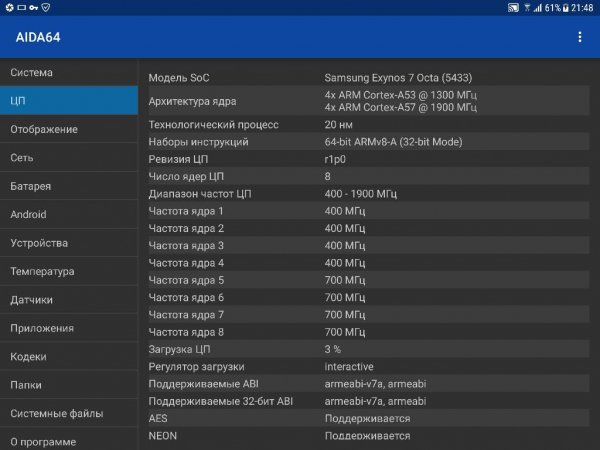Select the Частота ядра 1 row
This screenshot has height=450, width=600.
pos(369,211)
